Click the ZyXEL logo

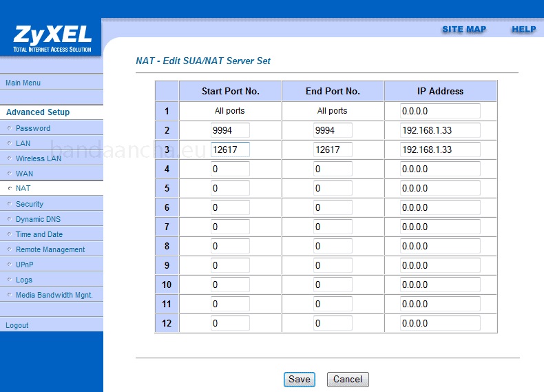click(x=52, y=38)
